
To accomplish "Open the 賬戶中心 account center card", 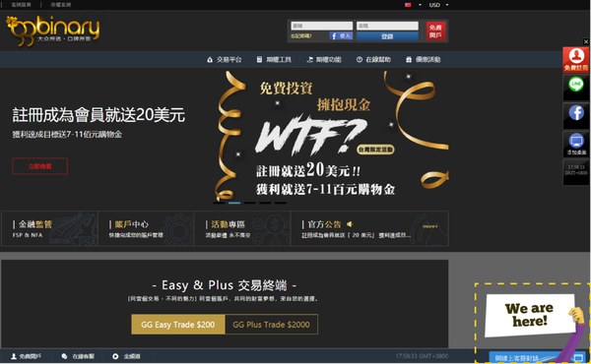I will [146, 229].
